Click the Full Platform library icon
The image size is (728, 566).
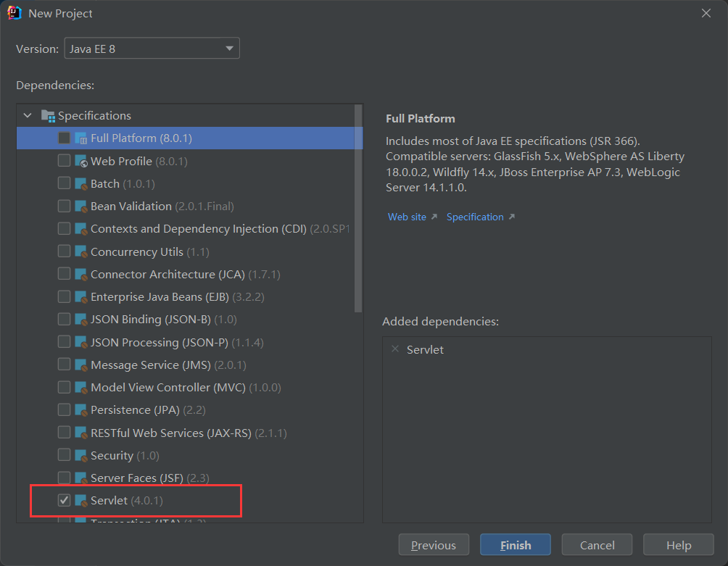pyautogui.click(x=80, y=138)
